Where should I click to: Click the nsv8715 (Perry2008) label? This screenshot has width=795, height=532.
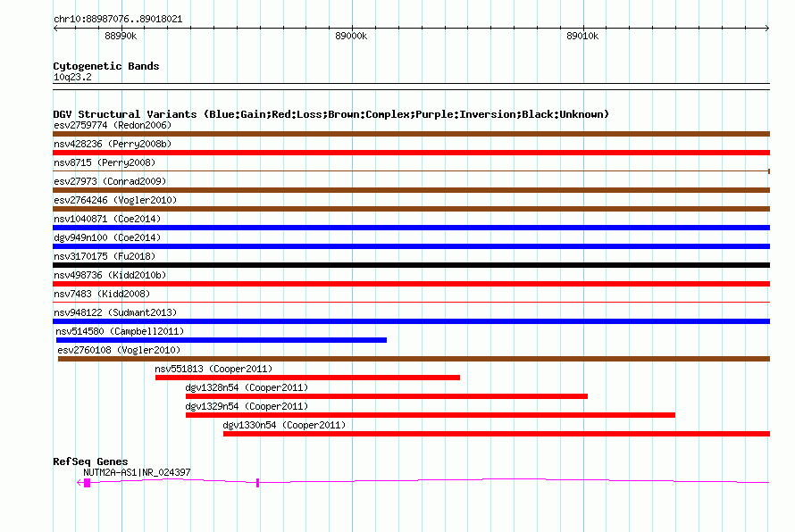click(105, 162)
